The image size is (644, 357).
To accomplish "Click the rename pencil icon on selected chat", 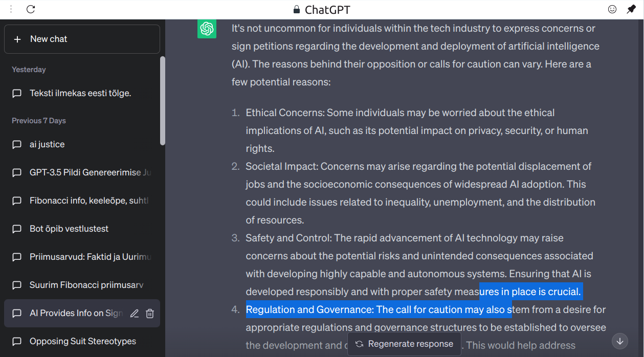I will pyautogui.click(x=135, y=314).
